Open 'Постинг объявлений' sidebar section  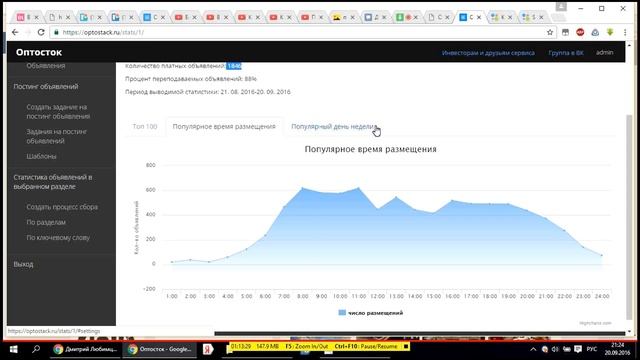pyautogui.click(x=46, y=87)
